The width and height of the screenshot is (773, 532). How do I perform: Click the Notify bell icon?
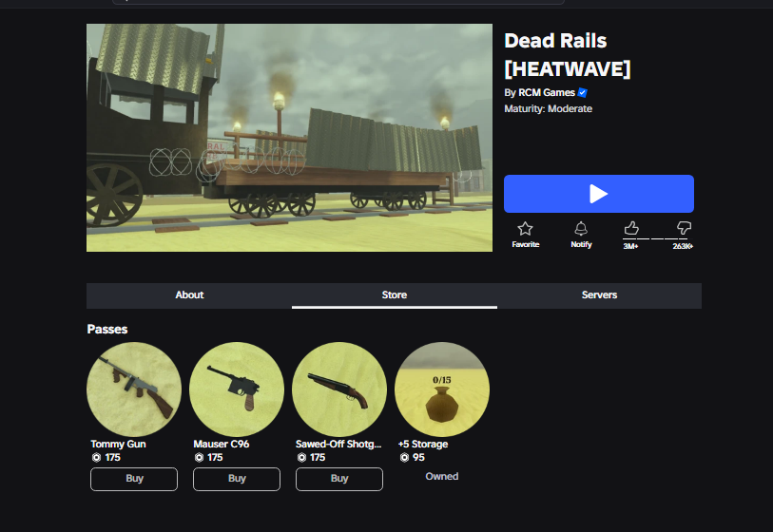coord(581,229)
